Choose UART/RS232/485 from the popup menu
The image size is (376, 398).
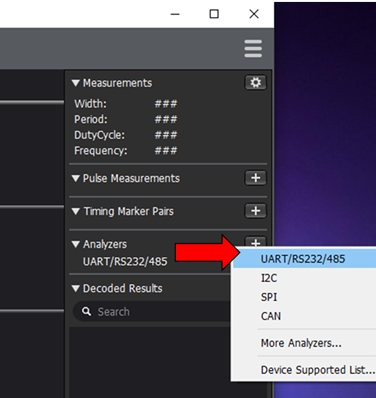[304, 259]
